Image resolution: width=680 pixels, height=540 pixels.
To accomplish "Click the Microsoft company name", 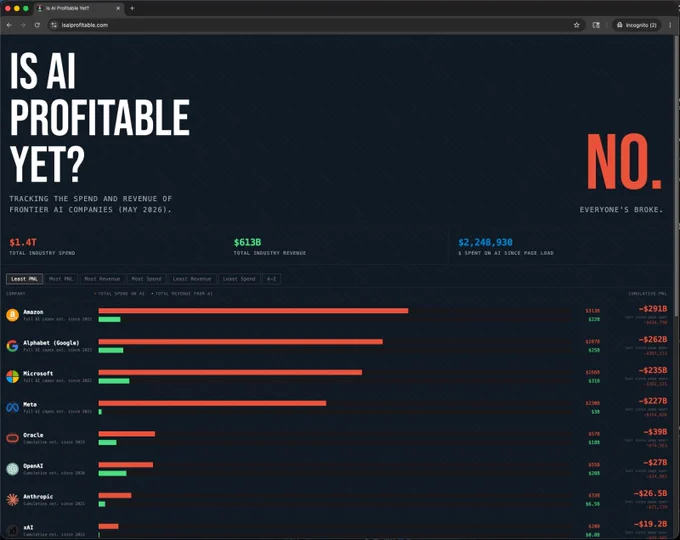I will [38, 373].
